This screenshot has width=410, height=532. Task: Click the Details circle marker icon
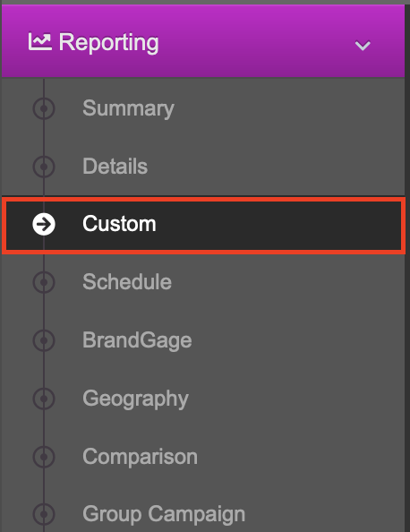[x=44, y=167]
